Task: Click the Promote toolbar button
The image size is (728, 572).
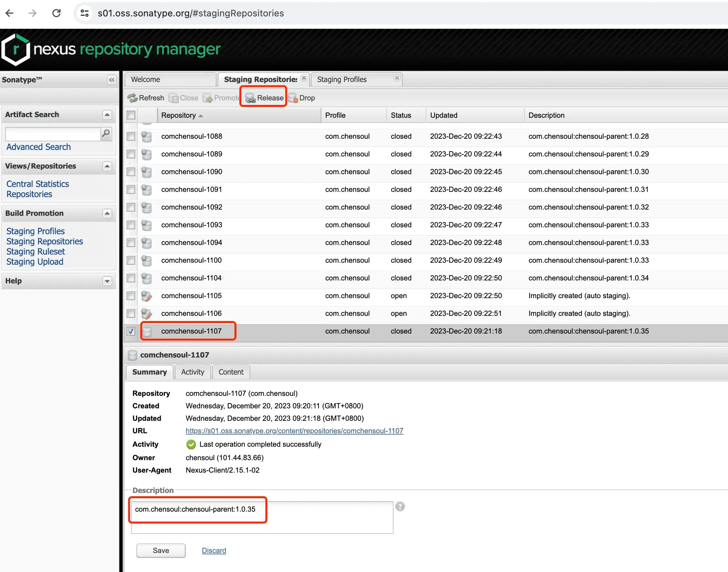Action: click(x=221, y=98)
